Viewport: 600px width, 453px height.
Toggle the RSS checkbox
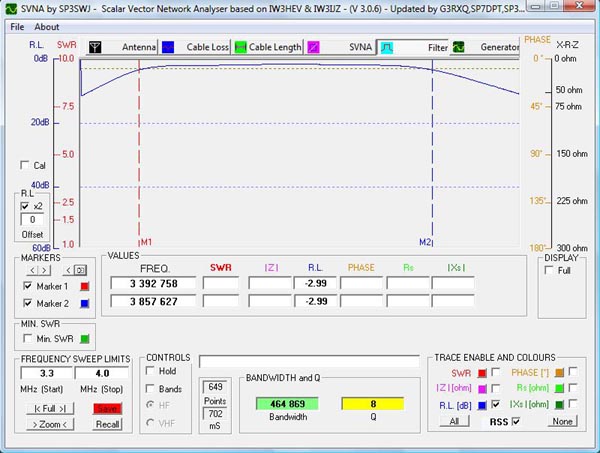coord(516,422)
